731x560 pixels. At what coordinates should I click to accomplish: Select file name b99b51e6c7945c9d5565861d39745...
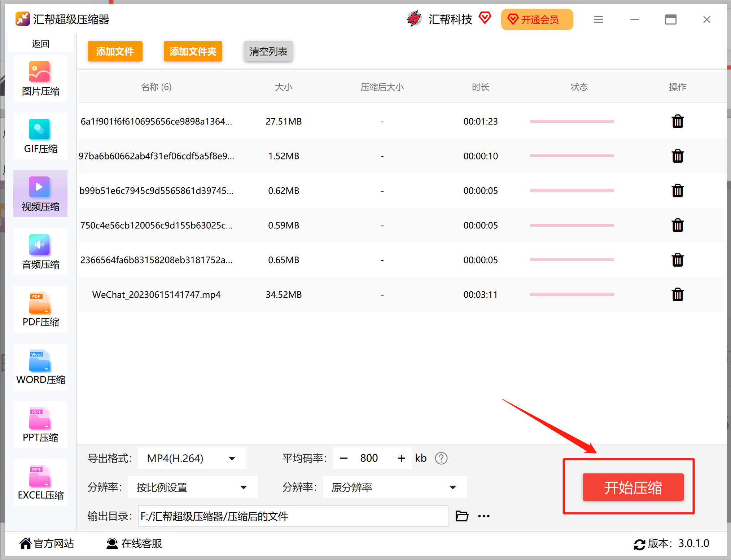[156, 191]
